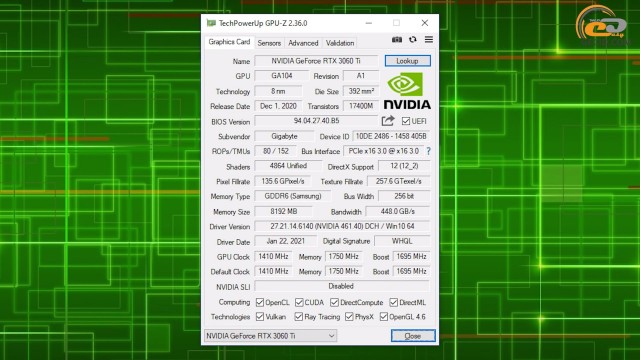Click the NVIDIA SLI field Disabled
The width and height of the screenshot is (640, 360).
tap(342, 286)
